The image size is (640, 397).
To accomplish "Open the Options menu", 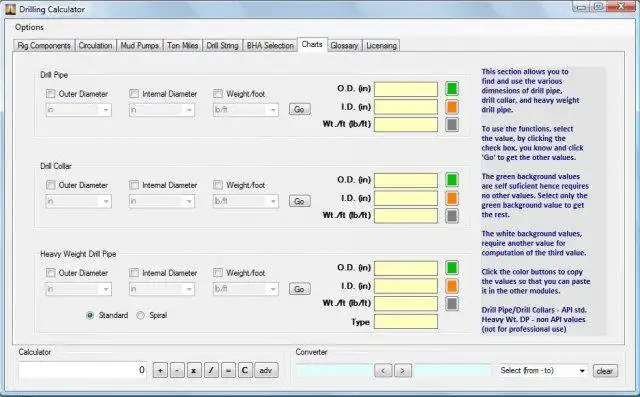I will point(29,27).
